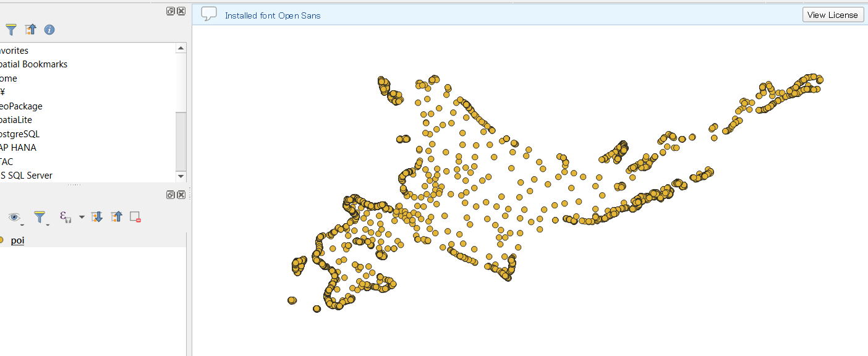Close the Browser panel
Viewport: 868px width, 356px height.
tap(181, 11)
